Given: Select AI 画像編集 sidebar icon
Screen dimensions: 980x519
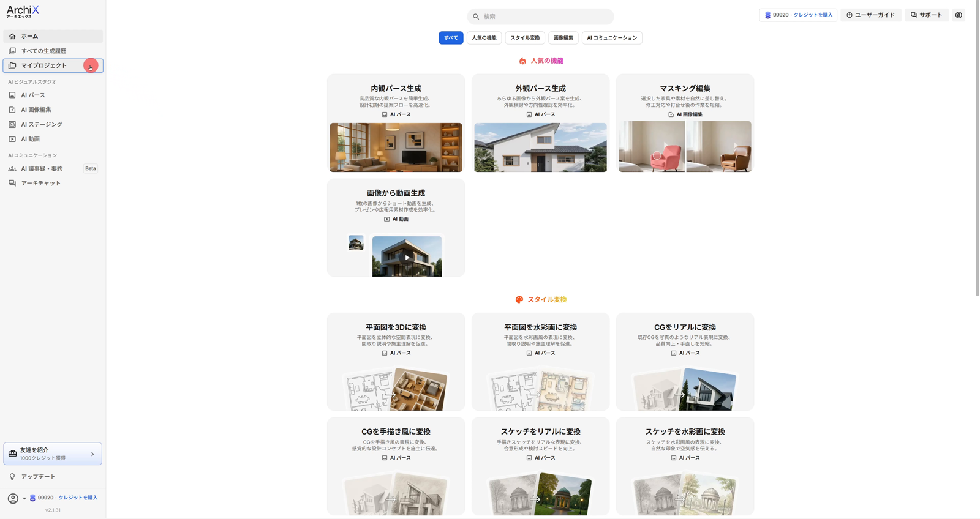Looking at the screenshot, I should click(x=12, y=110).
